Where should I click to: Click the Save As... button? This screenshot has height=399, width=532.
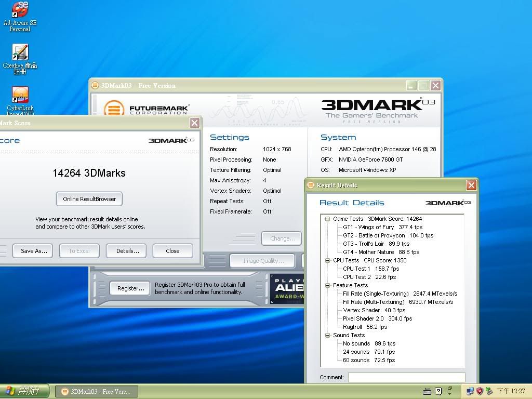pos(34,251)
